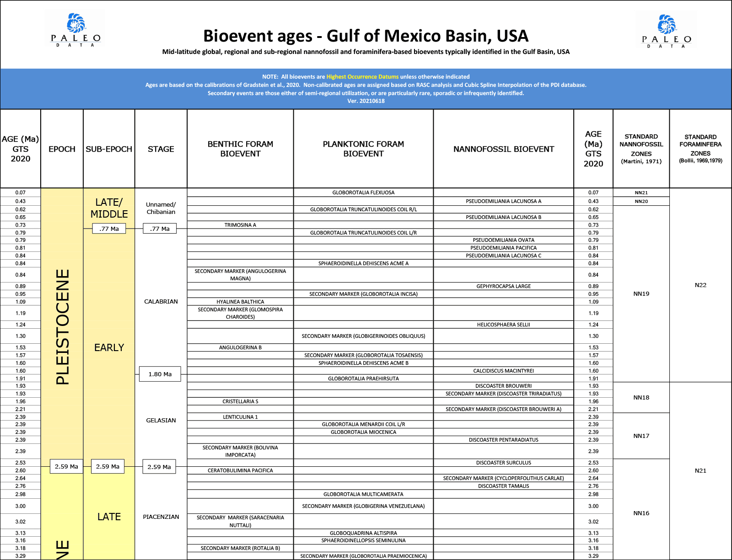Click the 'Ver. 20210618' version text
732x560 pixels.
366,101
